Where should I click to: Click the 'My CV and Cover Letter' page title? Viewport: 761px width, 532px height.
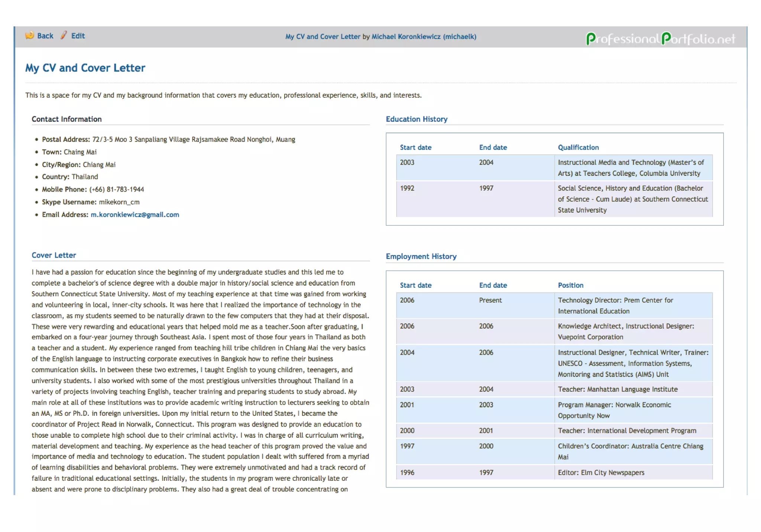coord(85,68)
